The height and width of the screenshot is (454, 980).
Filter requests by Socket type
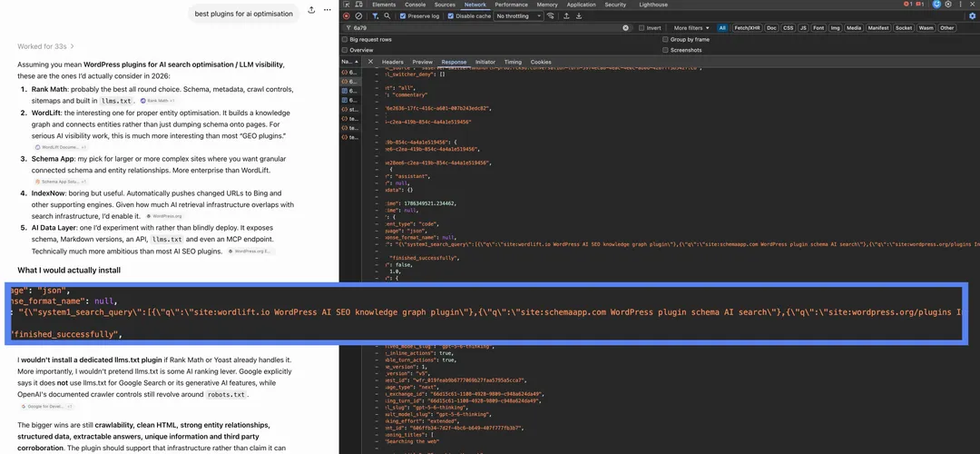[x=903, y=28]
